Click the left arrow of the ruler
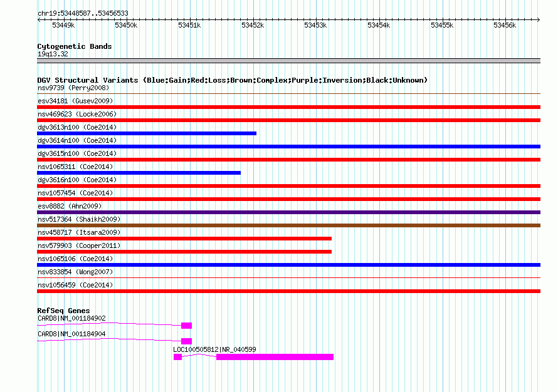The image size is (558, 392). pos(39,20)
